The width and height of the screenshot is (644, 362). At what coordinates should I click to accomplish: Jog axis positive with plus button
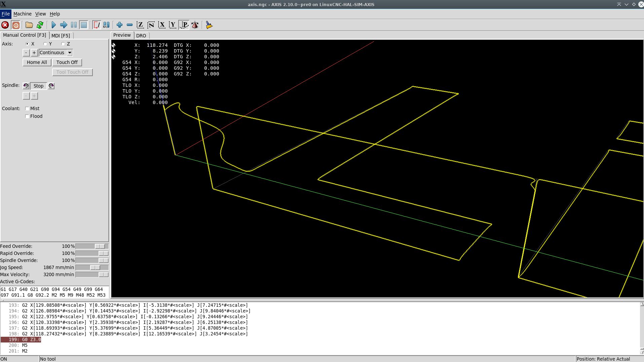34,53
